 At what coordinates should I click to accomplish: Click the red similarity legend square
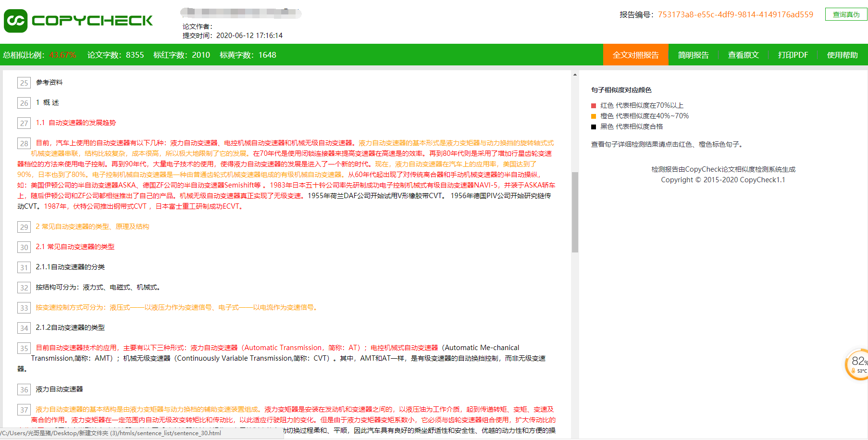point(594,106)
